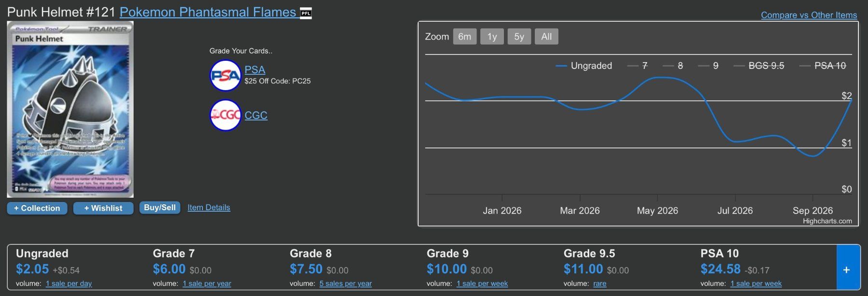Screen dimensions: 868x296
Task: Set chart zoom to 5y
Action: pyautogui.click(x=519, y=37)
